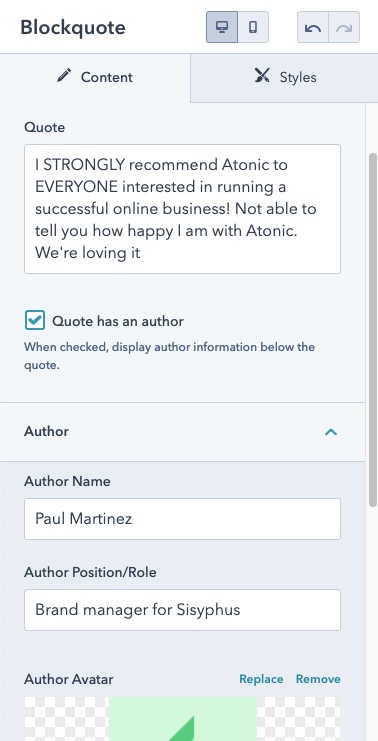
Task: Switch to desktop preview icon
Action: (x=222, y=27)
